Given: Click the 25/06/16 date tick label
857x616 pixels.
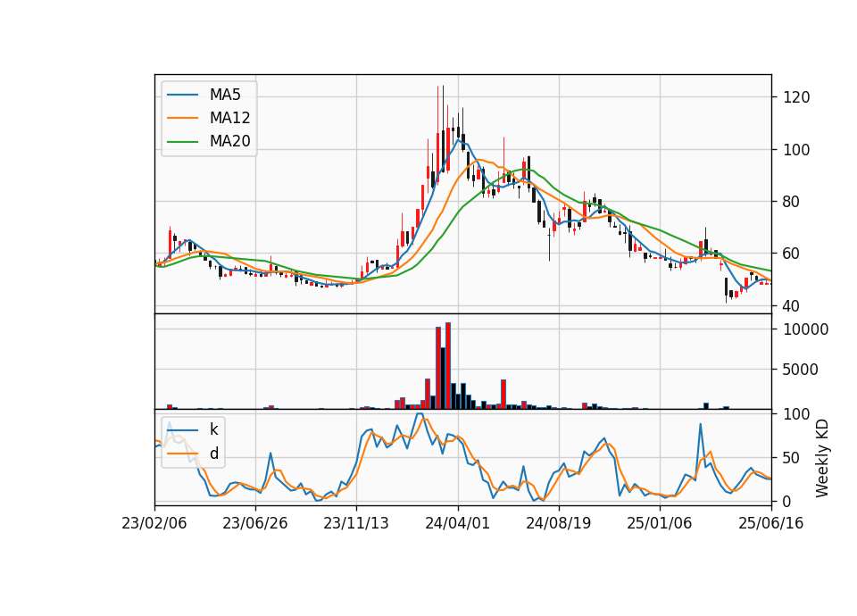Looking at the screenshot, I should click(x=771, y=523).
